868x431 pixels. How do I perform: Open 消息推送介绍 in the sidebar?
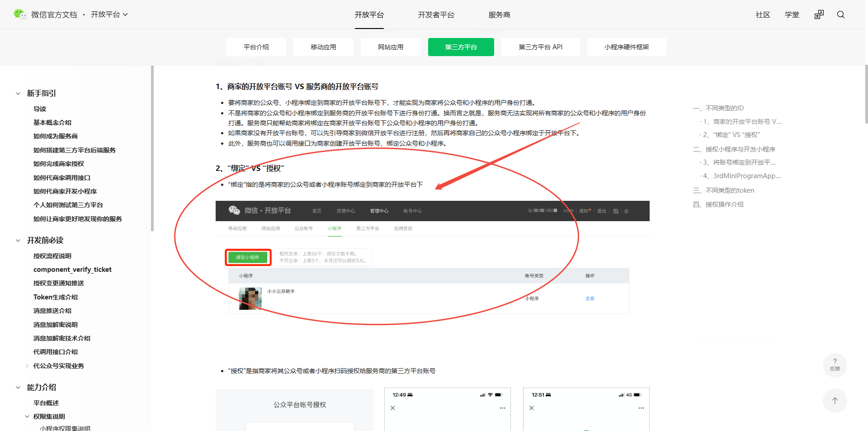(x=52, y=311)
